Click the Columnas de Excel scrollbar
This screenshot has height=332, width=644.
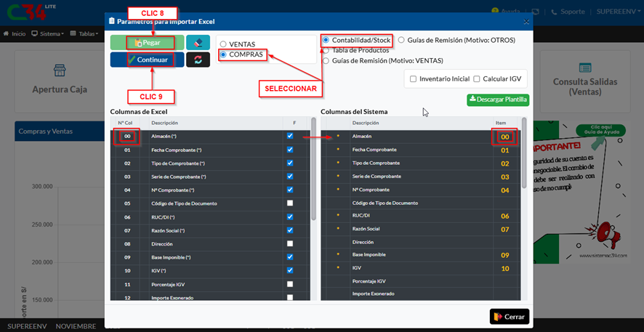[x=313, y=174]
